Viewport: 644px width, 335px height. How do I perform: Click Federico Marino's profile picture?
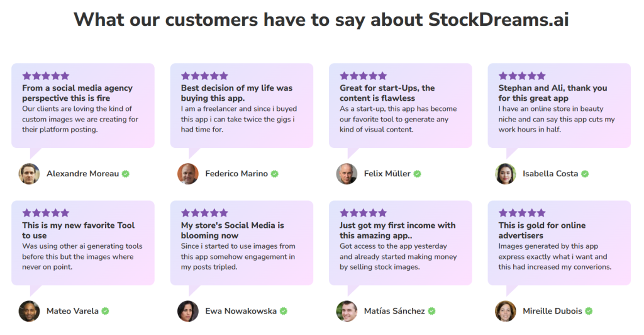tap(187, 174)
